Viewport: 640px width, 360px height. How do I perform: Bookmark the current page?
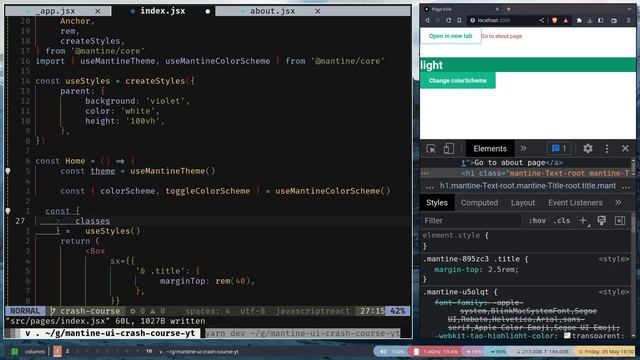tap(459, 20)
